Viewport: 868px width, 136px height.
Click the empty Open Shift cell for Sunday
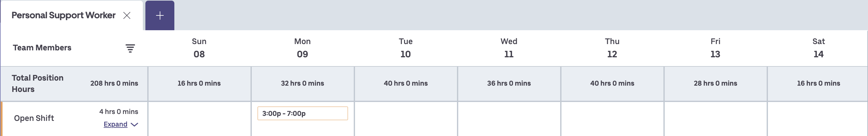(x=199, y=118)
